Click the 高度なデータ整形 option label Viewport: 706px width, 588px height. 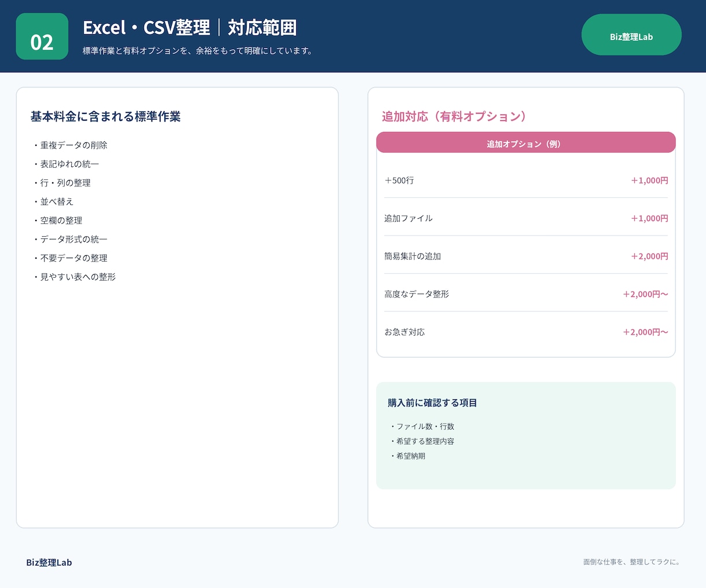pyautogui.click(x=417, y=294)
